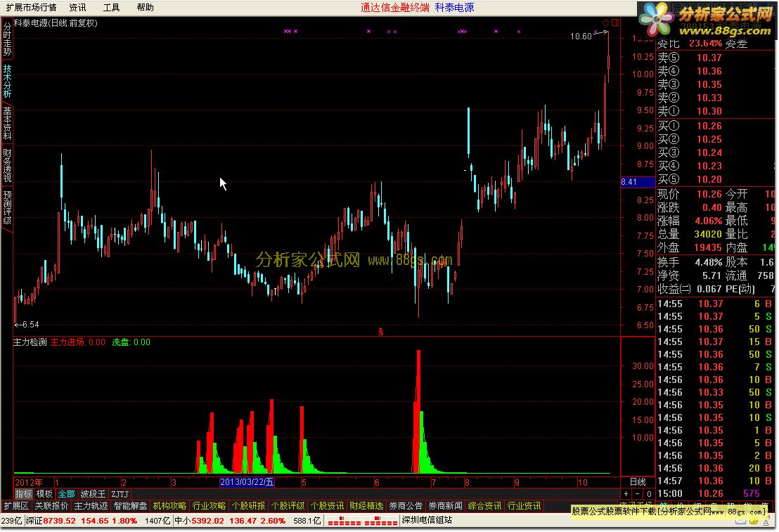Image resolution: width=779 pixels, height=532 pixels.
Task: Click the 8.41 price marker on the axis
Action: click(638, 182)
